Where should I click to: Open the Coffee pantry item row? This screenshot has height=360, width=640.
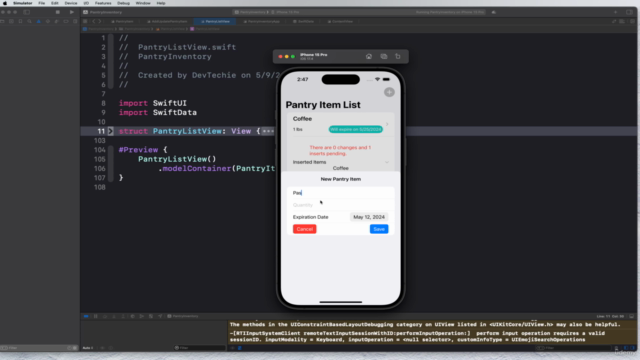pos(340,124)
